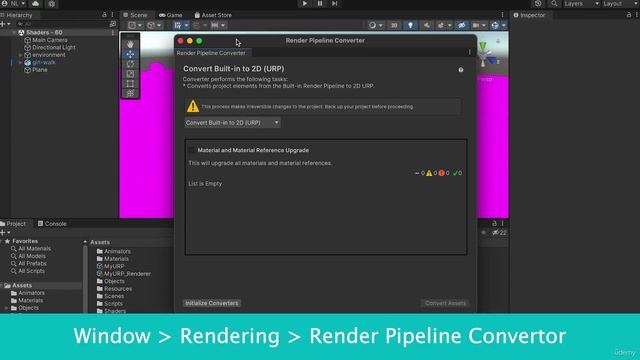Click the Play button
The width and height of the screenshot is (640, 360).
pyautogui.click(x=305, y=3)
